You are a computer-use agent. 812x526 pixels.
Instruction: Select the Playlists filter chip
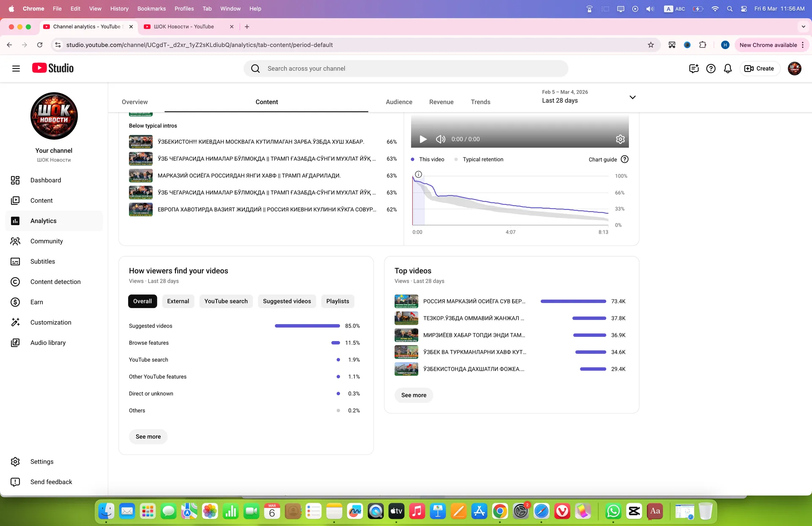click(337, 301)
